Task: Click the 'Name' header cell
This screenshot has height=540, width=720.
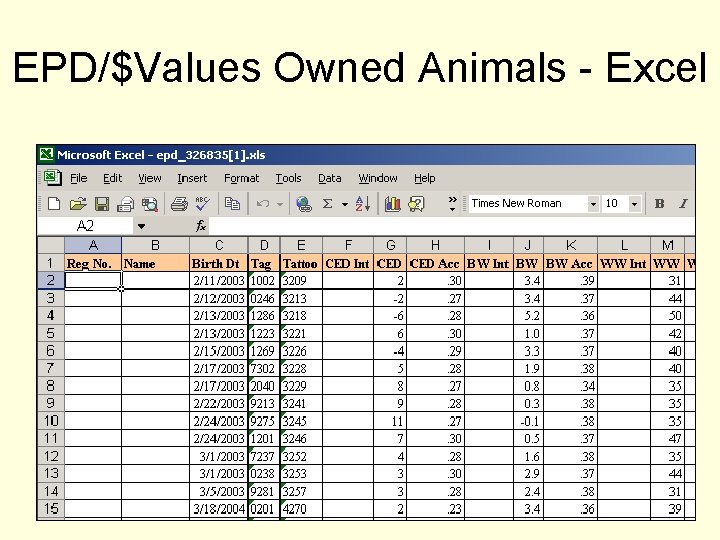Action: [156, 263]
